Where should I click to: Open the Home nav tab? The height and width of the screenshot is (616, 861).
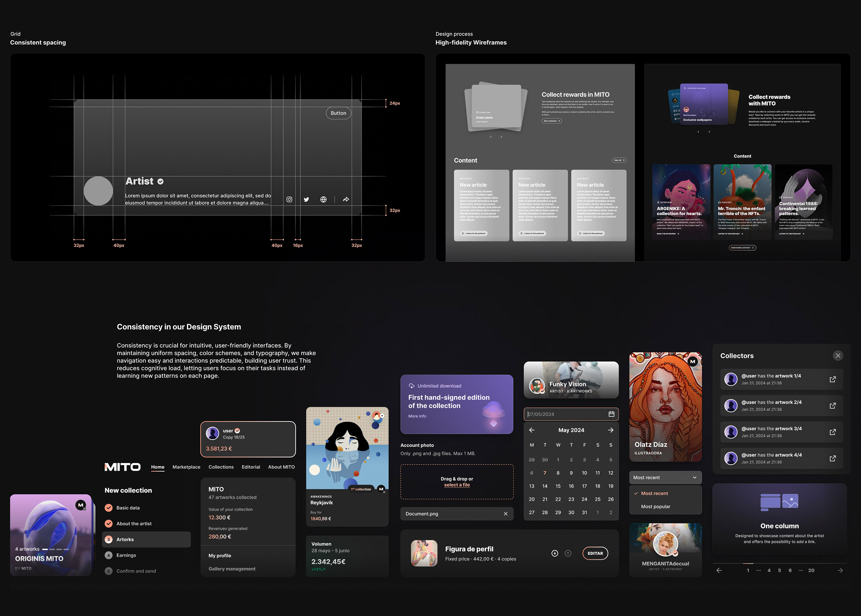click(157, 467)
